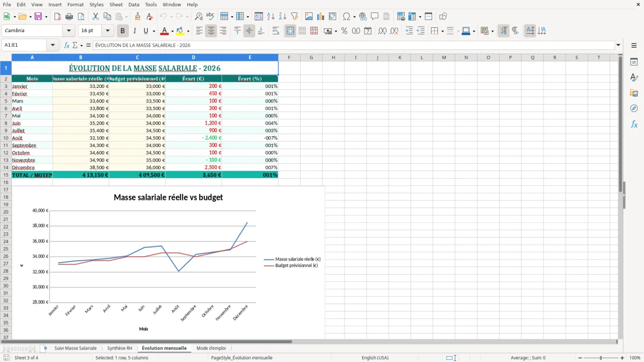
Task: Click the zoom in plus button
Action: click(x=623, y=358)
